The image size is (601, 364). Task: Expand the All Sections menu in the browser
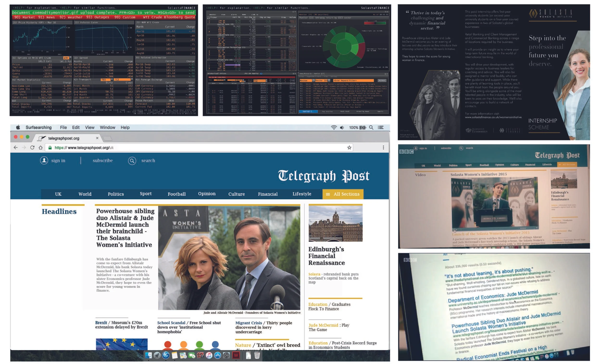pyautogui.click(x=343, y=194)
